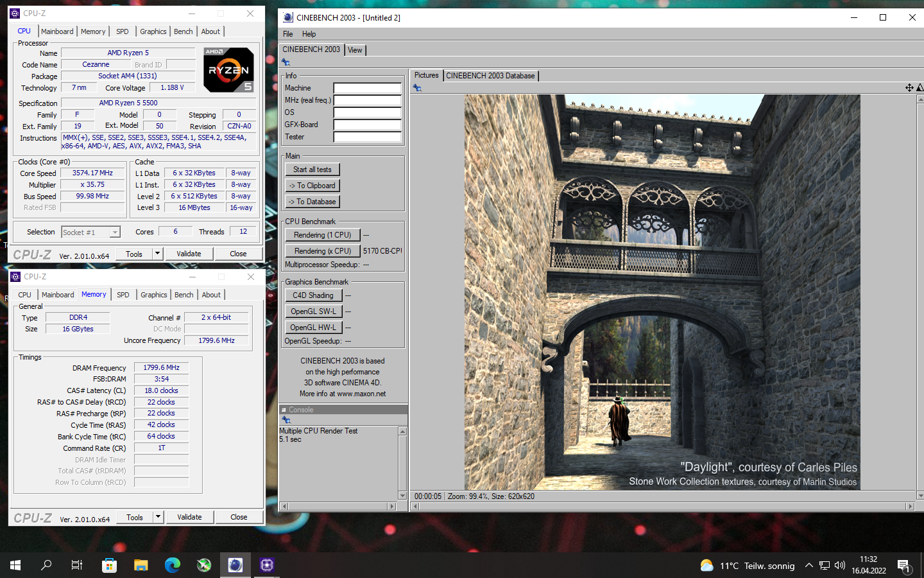Open the Memory tab in top CPU-Z
Screen dimensions: 924x578
tap(93, 31)
